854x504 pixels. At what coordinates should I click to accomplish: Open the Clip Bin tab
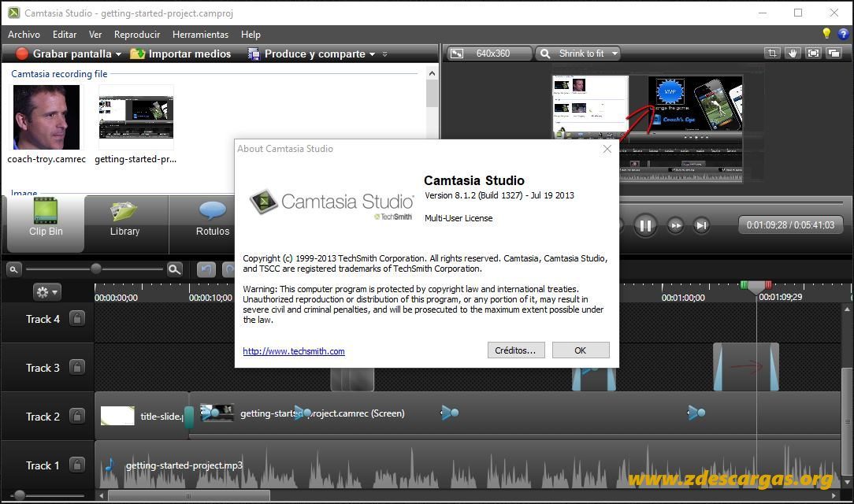46,224
